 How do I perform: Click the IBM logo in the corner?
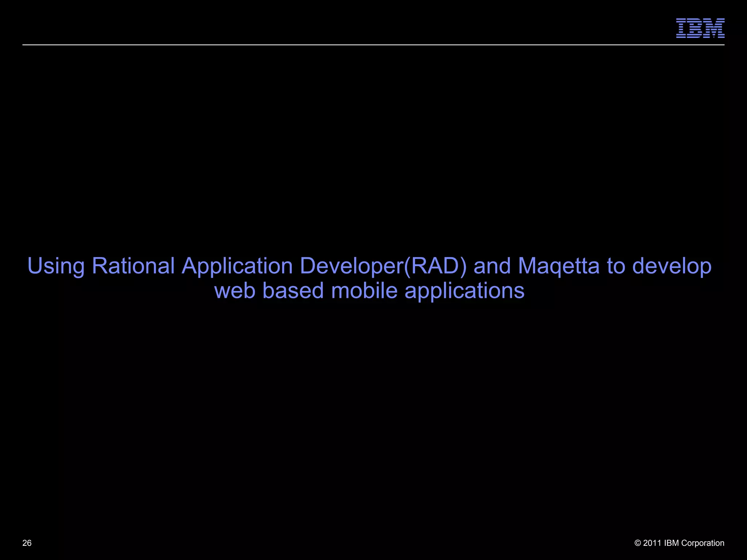(700, 28)
